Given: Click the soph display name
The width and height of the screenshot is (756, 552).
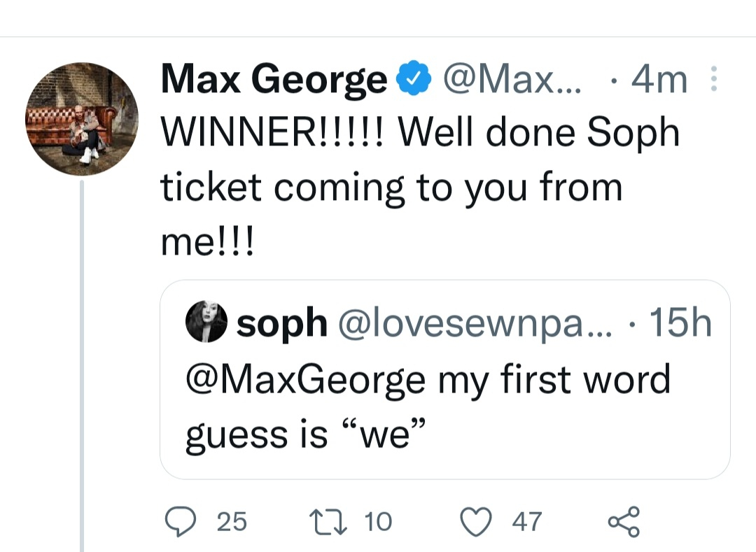Looking at the screenshot, I should 282,323.
